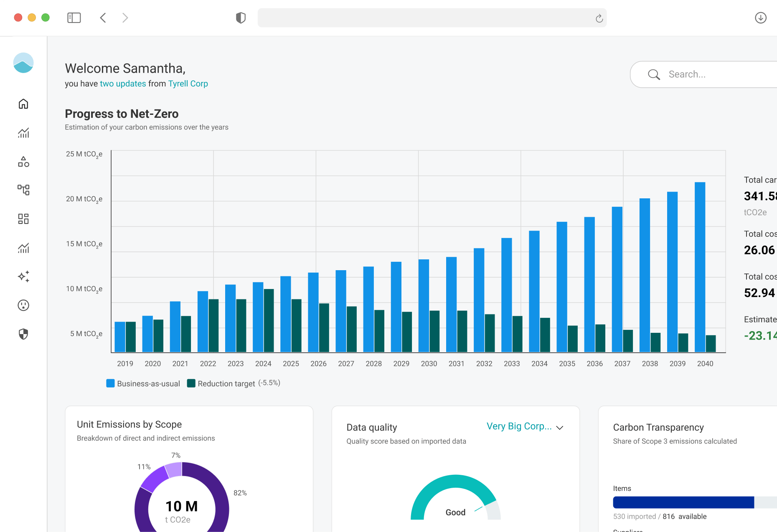Click the '52.94' total cost value
This screenshot has height=532, width=777.
tap(759, 293)
